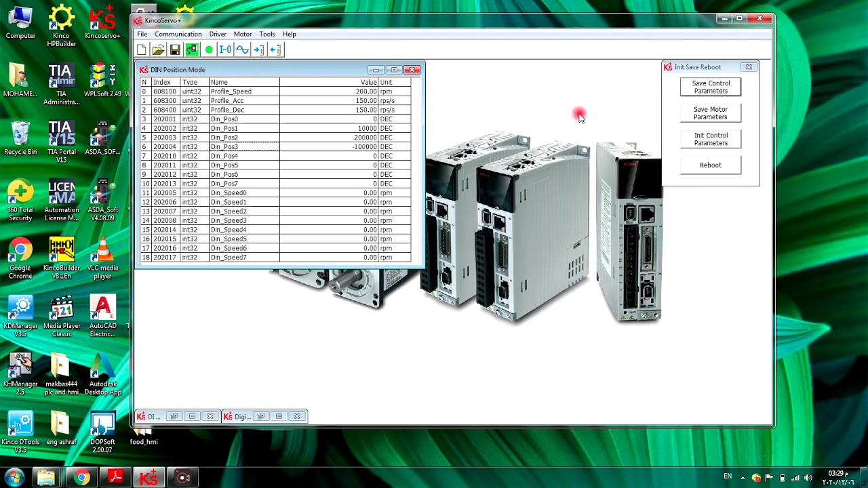868x488 pixels.
Task: Open KincoBuilder V8.1En desktop icon
Action: tap(62, 259)
